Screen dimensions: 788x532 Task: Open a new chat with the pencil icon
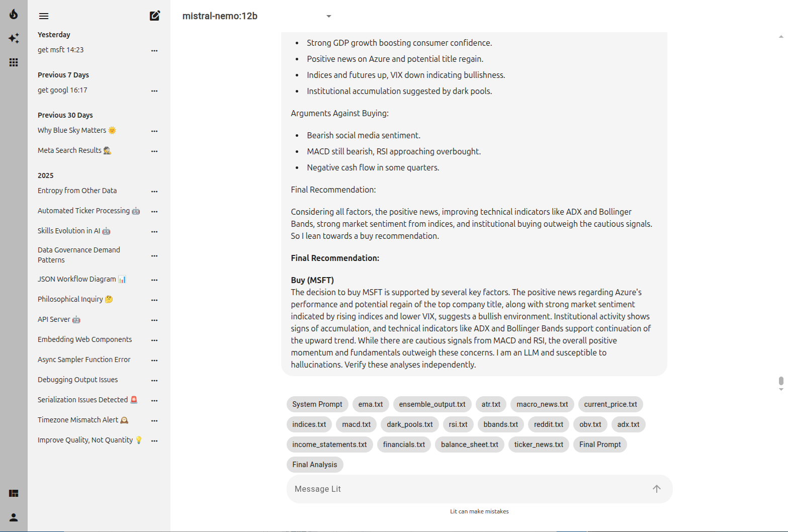[154, 16]
